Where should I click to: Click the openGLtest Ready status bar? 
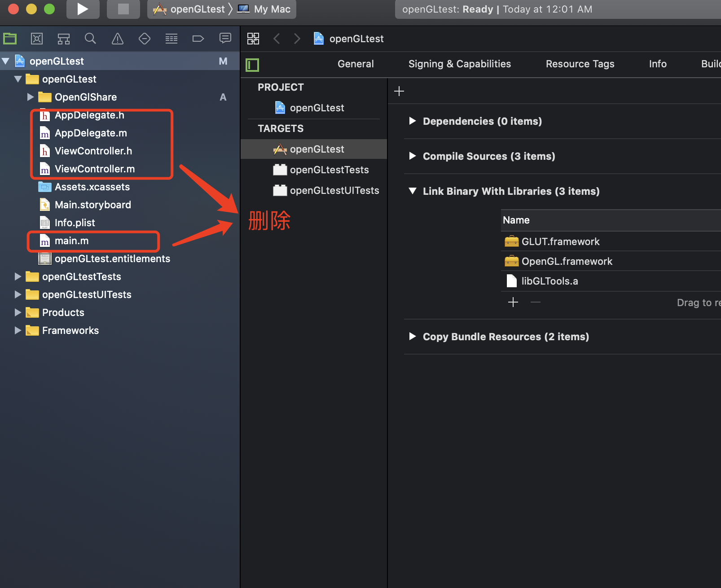558,9
